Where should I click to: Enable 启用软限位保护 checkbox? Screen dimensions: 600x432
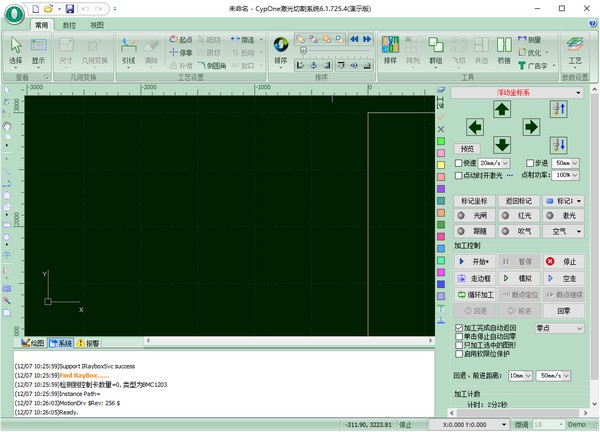point(459,354)
